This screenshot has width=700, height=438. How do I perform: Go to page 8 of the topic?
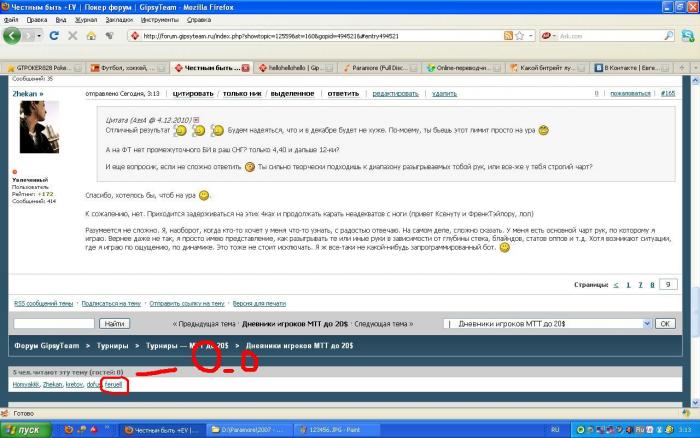tap(652, 285)
